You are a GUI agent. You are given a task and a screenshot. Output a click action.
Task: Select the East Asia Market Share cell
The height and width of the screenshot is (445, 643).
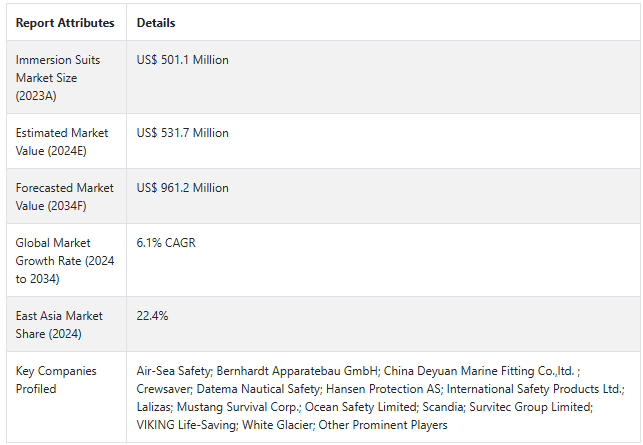pos(60,325)
